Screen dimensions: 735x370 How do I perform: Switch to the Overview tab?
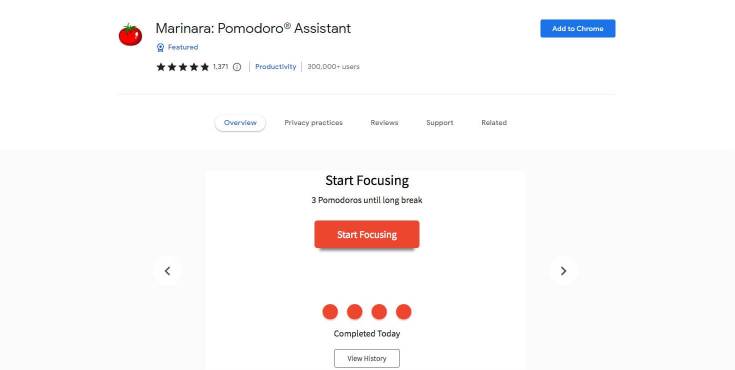240,123
